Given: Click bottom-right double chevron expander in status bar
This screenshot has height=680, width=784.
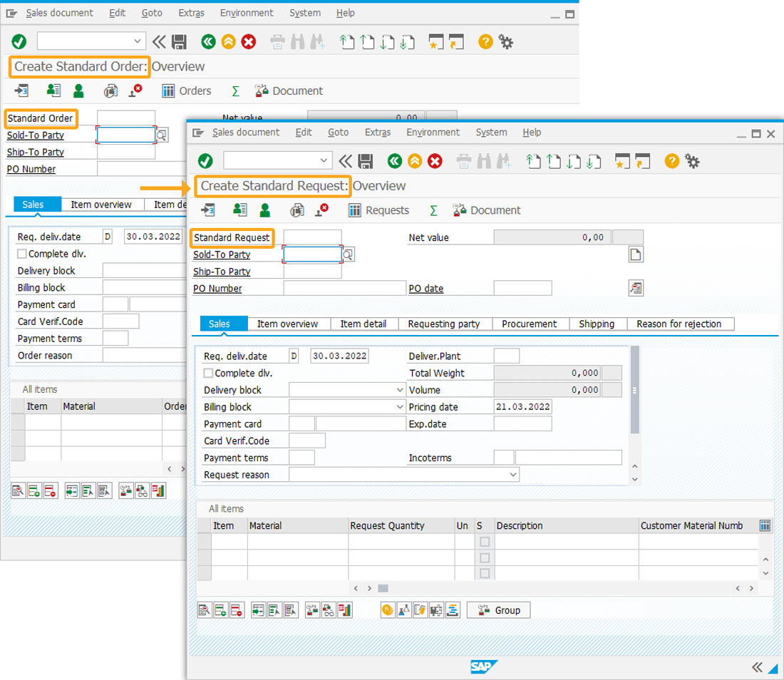Looking at the screenshot, I should click(x=757, y=667).
